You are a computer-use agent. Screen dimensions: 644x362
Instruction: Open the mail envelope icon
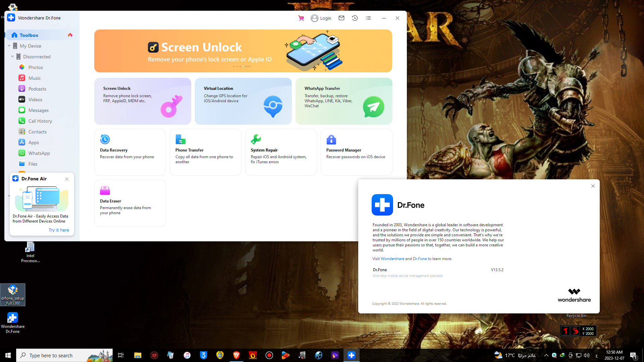(x=341, y=18)
